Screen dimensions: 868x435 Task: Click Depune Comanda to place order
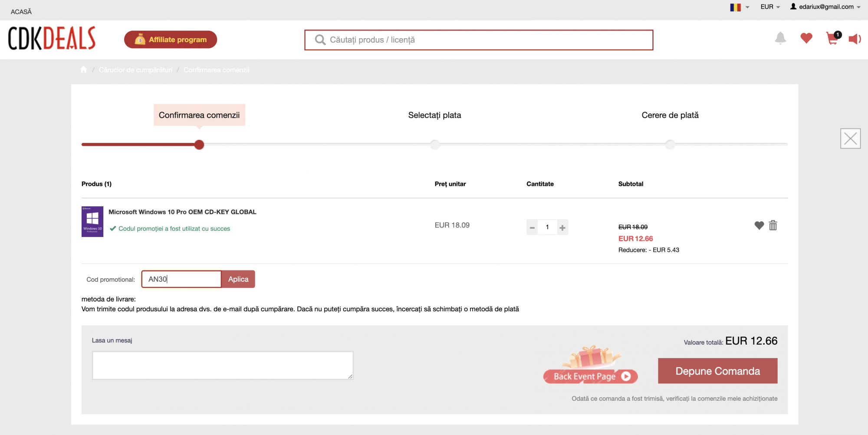point(717,371)
